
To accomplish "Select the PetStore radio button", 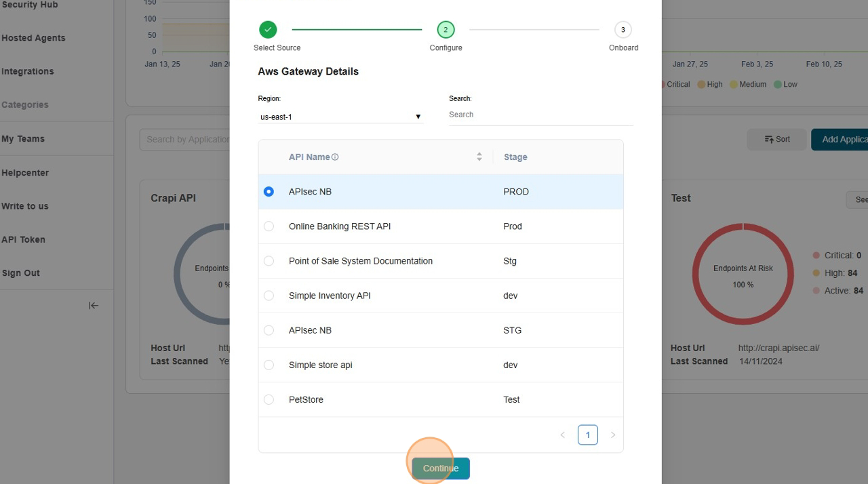I will click(269, 400).
